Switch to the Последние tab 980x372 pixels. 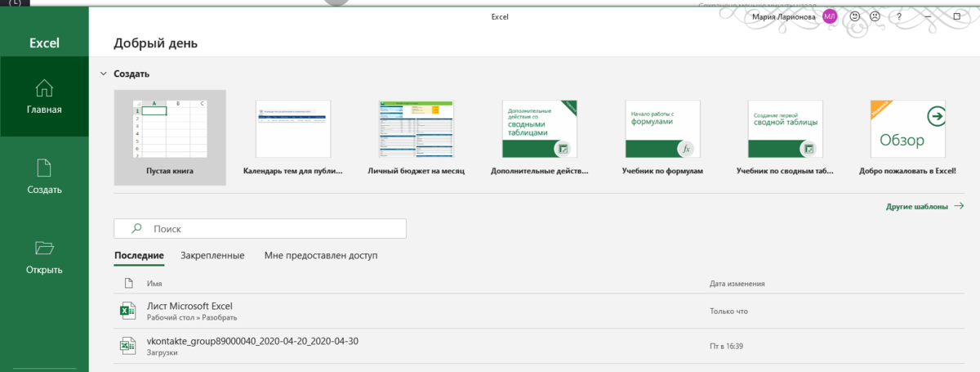[139, 255]
